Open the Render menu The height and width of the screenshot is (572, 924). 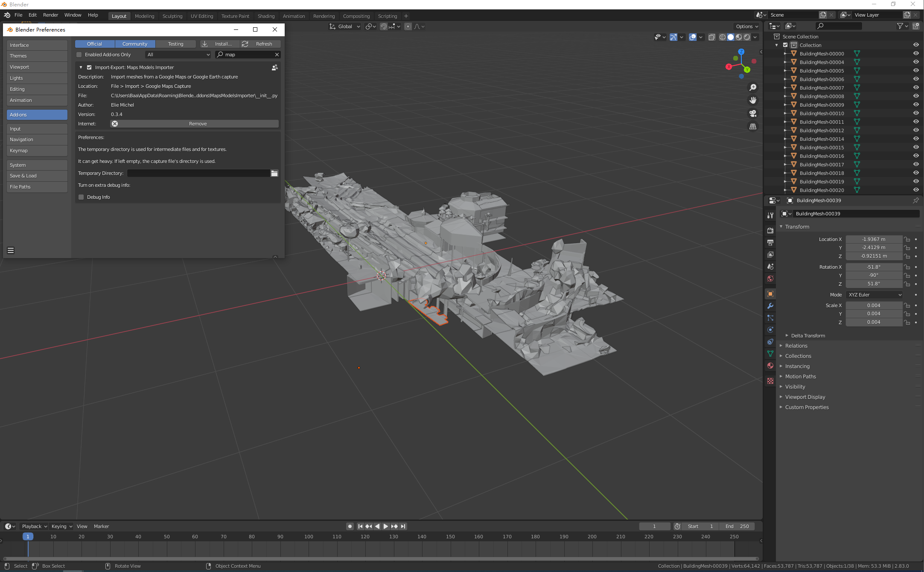[x=50, y=15]
